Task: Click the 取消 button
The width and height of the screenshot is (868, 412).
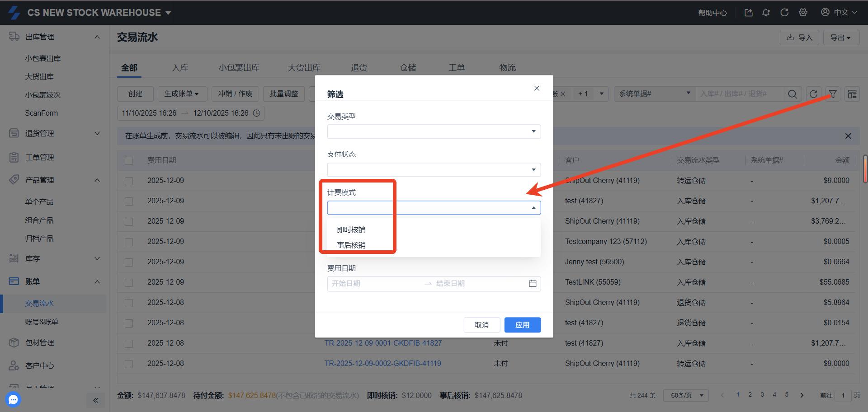Action: pos(481,325)
